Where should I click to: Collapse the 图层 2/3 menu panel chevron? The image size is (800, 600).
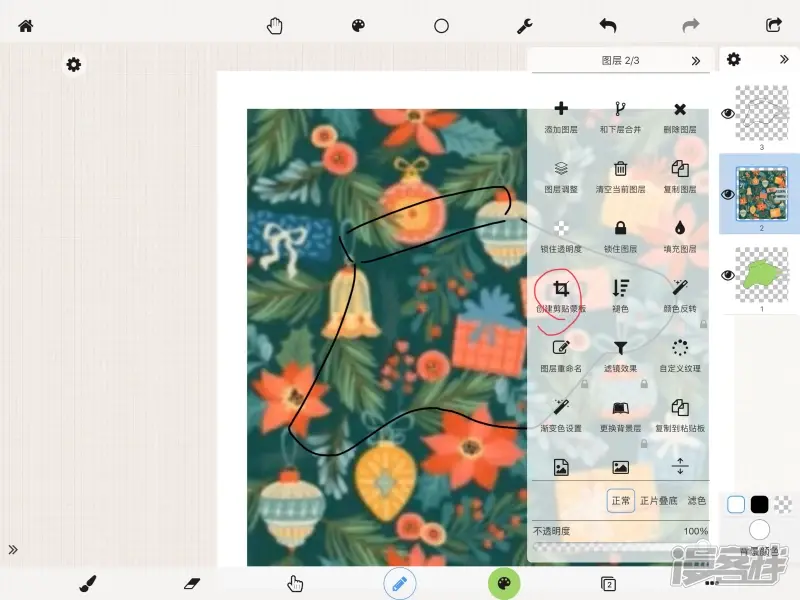pos(696,61)
